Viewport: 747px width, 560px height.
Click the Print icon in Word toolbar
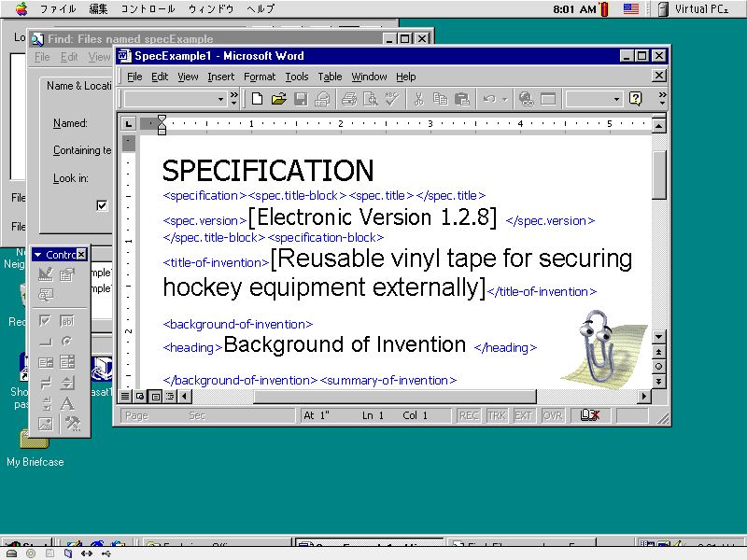[x=349, y=99]
